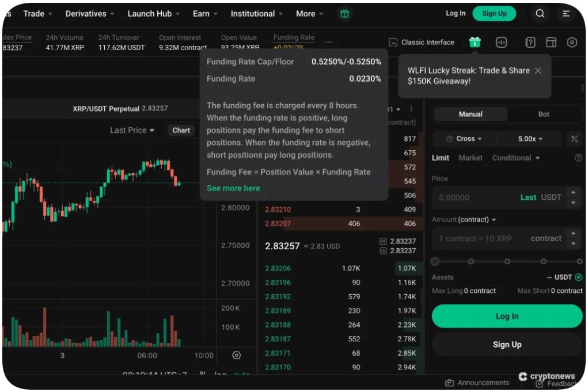Open the gift rewards icon in navigation bar

(x=344, y=14)
